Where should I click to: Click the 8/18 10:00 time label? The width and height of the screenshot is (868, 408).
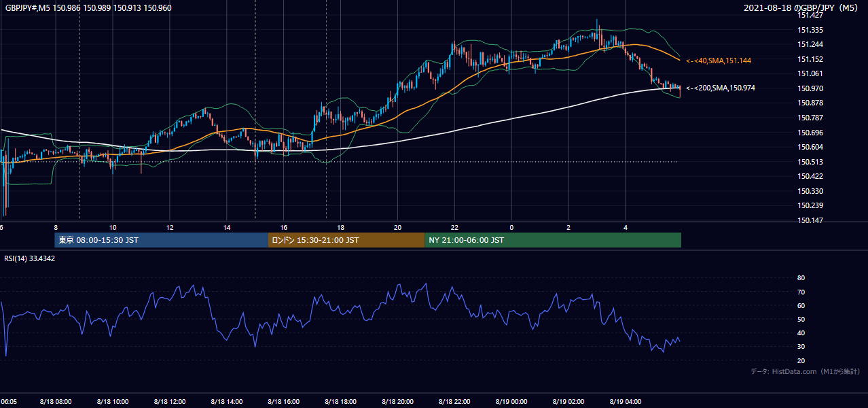click(x=113, y=402)
